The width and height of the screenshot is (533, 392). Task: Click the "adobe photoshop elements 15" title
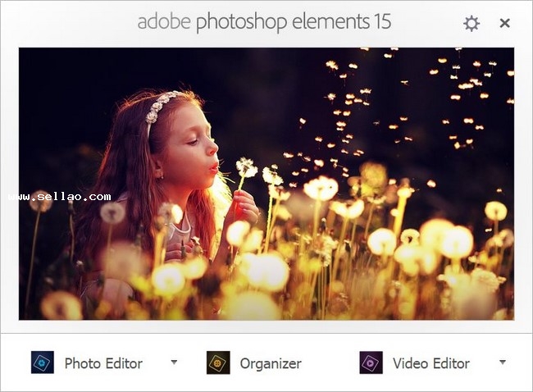[x=264, y=22]
